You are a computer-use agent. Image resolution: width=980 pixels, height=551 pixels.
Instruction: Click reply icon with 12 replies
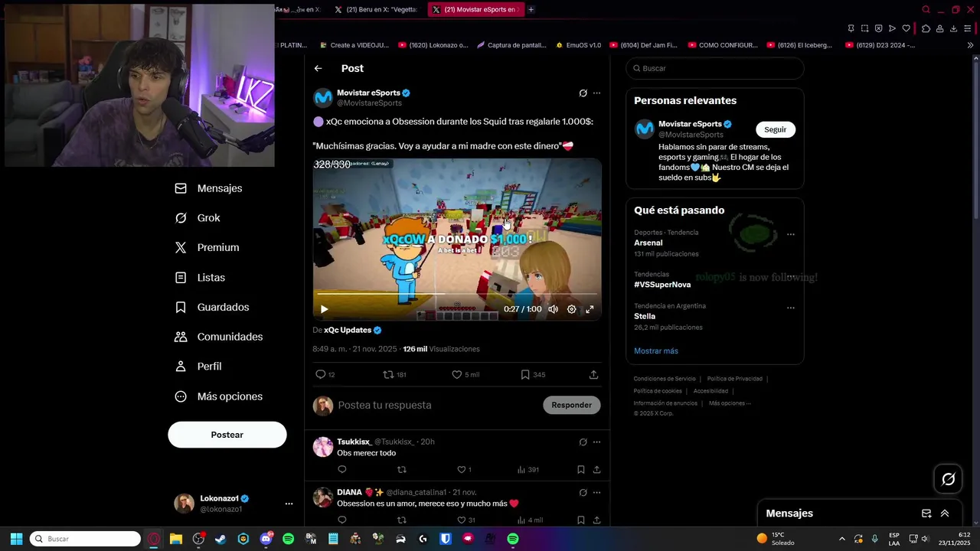(x=321, y=374)
